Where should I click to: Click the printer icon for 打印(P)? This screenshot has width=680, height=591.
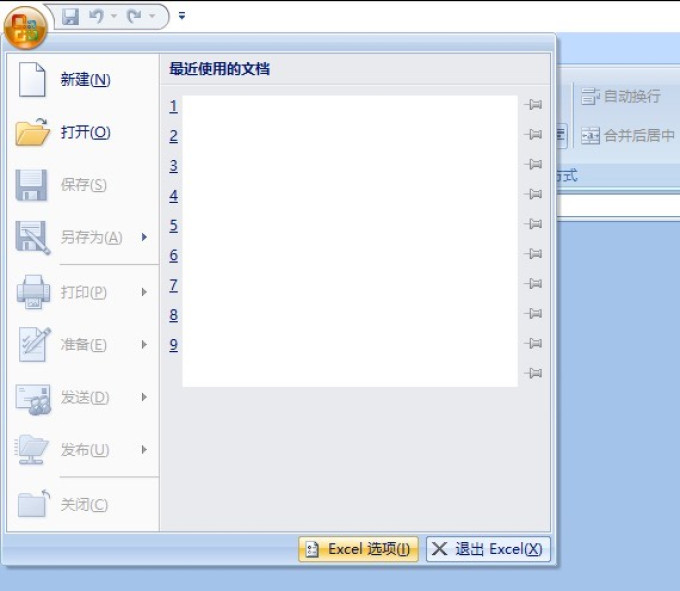tap(33, 292)
